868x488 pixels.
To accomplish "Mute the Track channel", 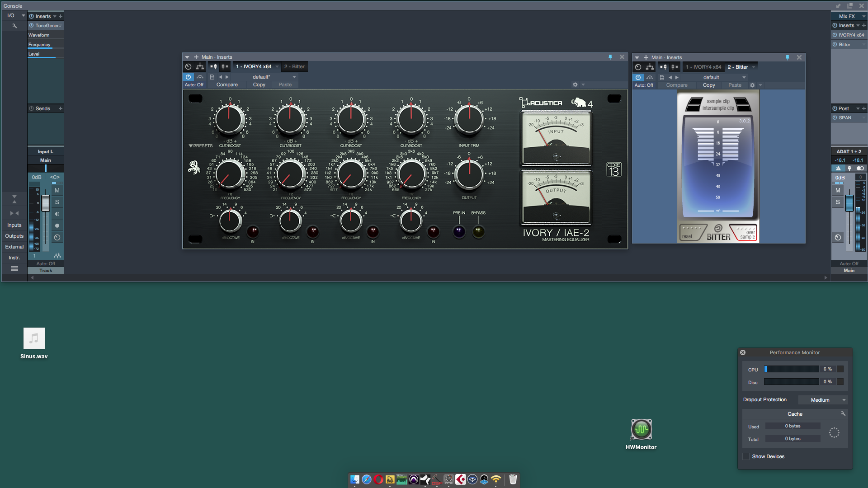I will pyautogui.click(x=57, y=190).
